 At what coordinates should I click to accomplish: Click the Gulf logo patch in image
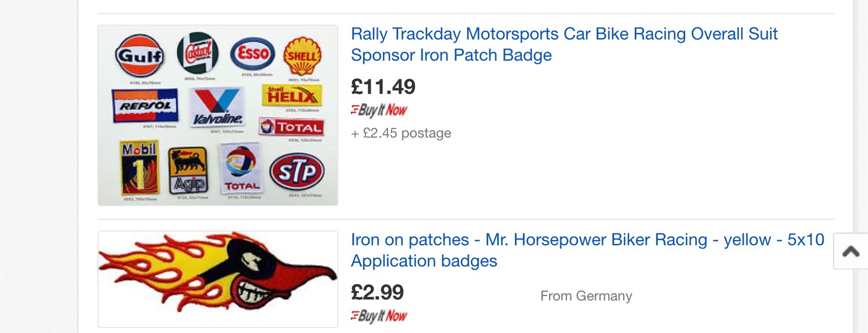pyautogui.click(x=139, y=55)
